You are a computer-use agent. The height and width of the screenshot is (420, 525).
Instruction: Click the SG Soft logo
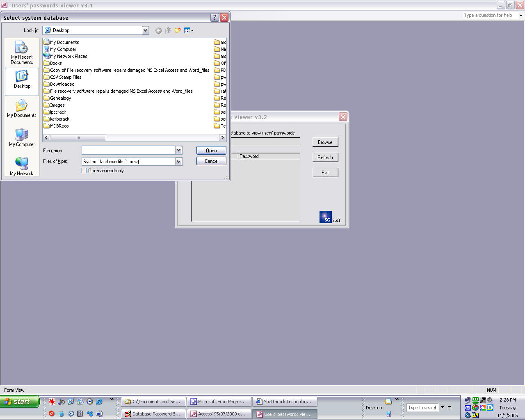(326, 217)
